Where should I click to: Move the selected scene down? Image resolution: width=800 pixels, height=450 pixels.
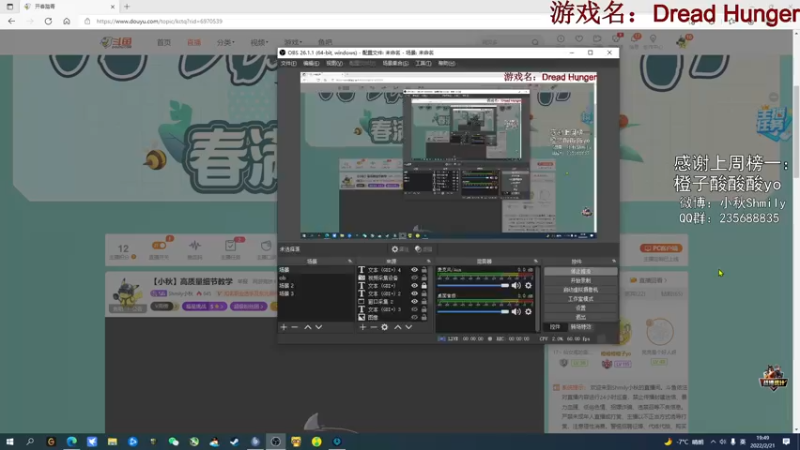[319, 327]
